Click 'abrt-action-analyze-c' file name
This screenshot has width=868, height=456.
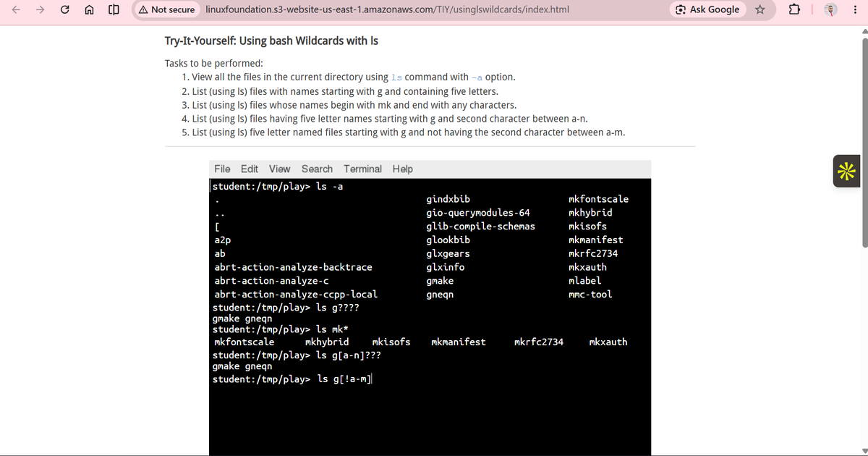[272, 281]
